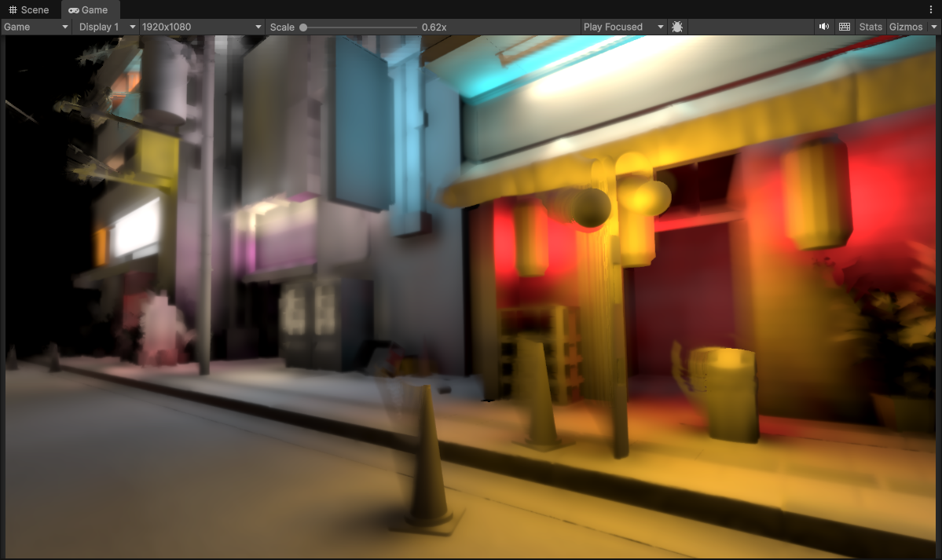Switch to the Scene tab
The image size is (942, 560).
(x=29, y=10)
